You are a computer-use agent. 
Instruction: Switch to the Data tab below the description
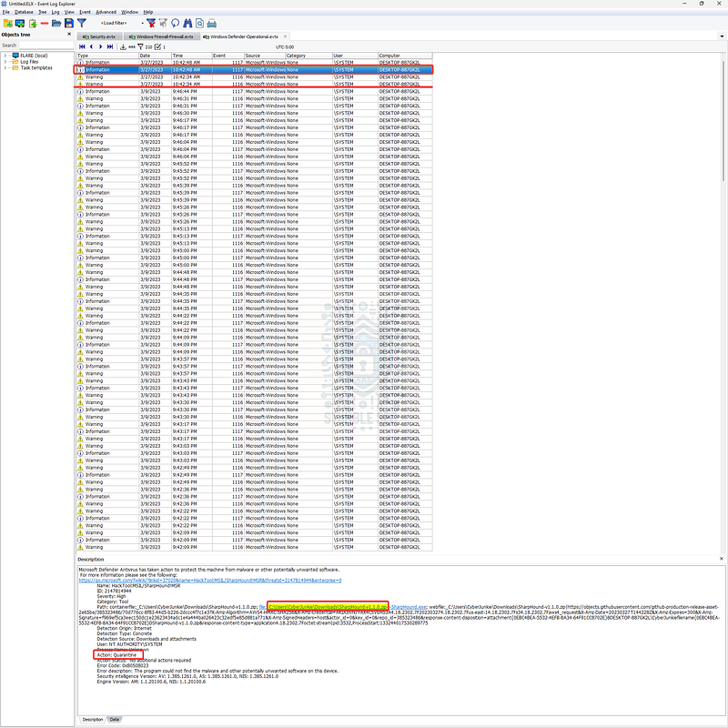(115, 719)
